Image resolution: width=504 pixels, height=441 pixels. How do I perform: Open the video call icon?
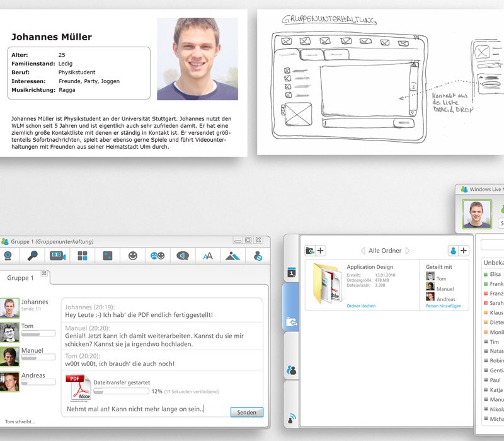tap(57, 255)
